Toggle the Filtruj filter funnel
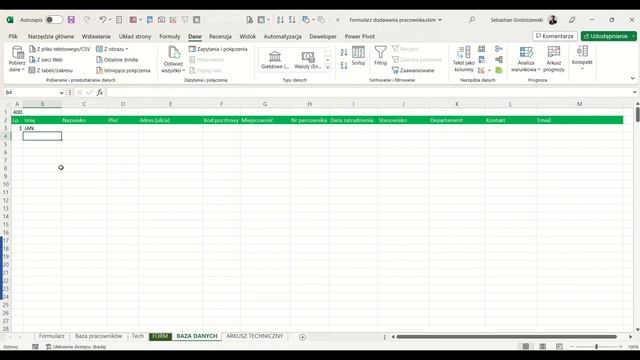 (x=380, y=56)
